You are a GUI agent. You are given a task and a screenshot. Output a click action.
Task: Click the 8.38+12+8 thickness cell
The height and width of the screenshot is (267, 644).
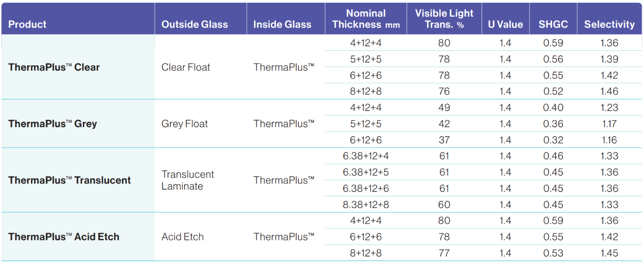pyautogui.click(x=366, y=205)
